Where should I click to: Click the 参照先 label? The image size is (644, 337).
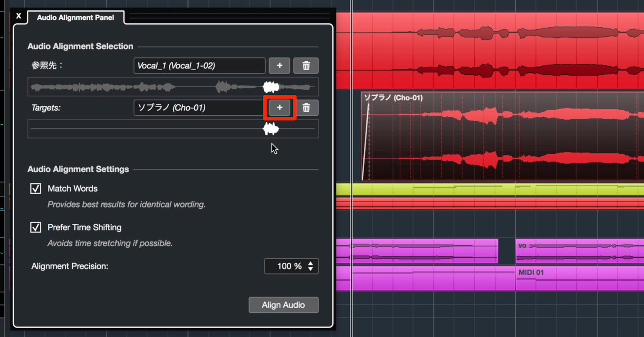click(47, 66)
